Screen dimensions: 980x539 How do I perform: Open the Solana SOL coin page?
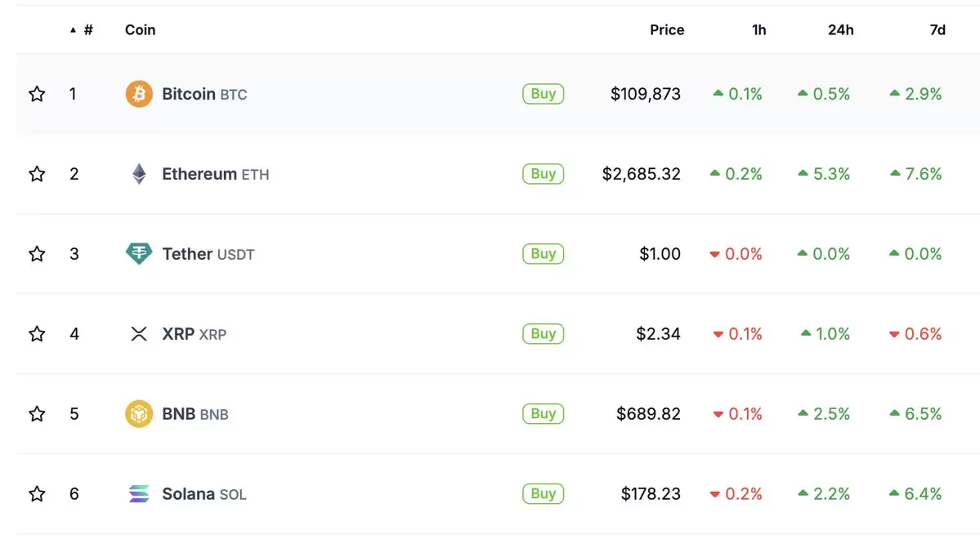coord(204,494)
